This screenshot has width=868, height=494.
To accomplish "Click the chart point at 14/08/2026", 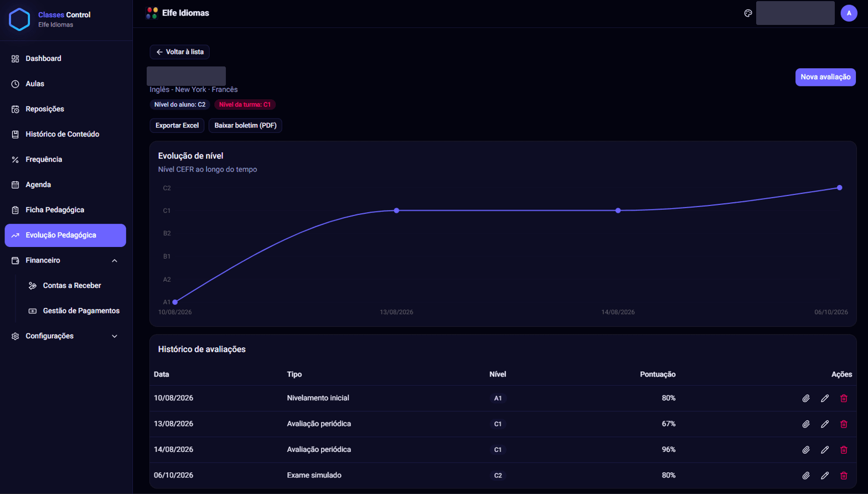I will [618, 210].
